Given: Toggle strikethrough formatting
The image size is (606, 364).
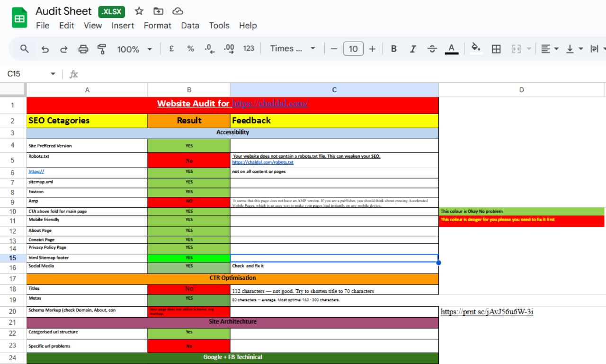Looking at the screenshot, I should tap(432, 49).
